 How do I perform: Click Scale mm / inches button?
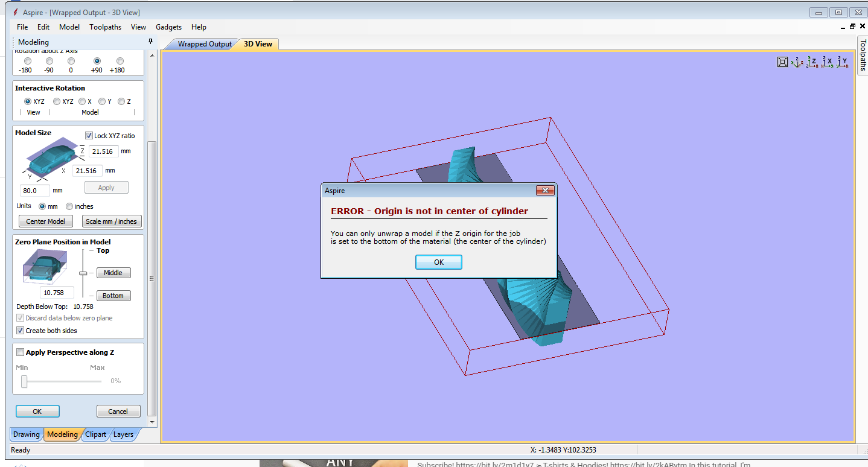pos(111,221)
